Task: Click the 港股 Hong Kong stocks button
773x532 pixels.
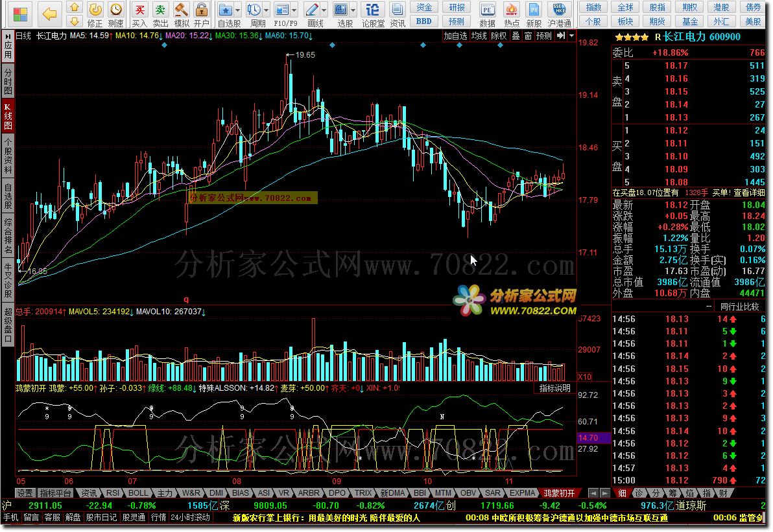Action: [721, 7]
